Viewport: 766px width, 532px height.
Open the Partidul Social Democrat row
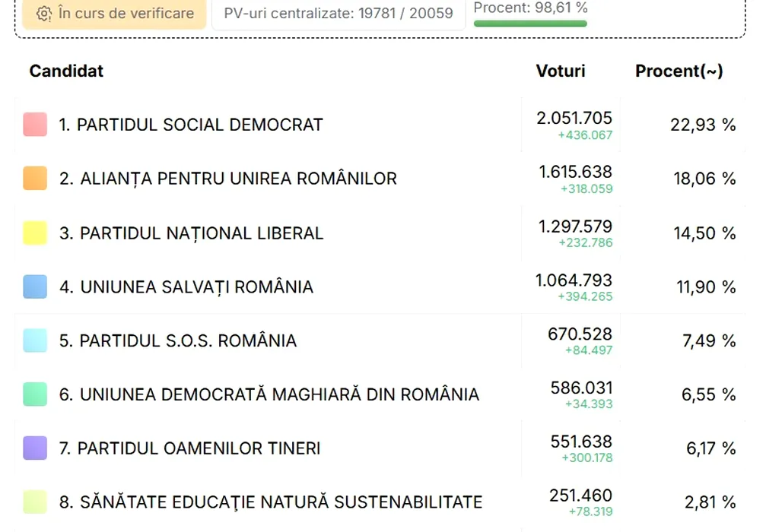[x=380, y=125]
